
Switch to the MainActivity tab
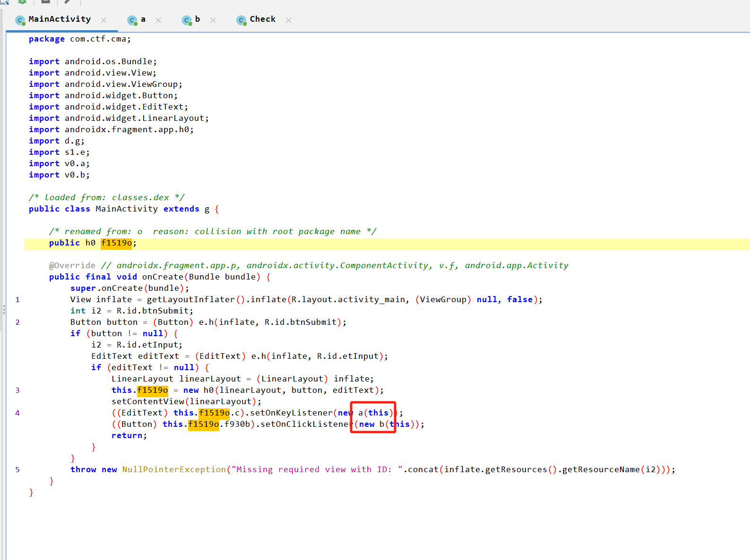point(60,19)
